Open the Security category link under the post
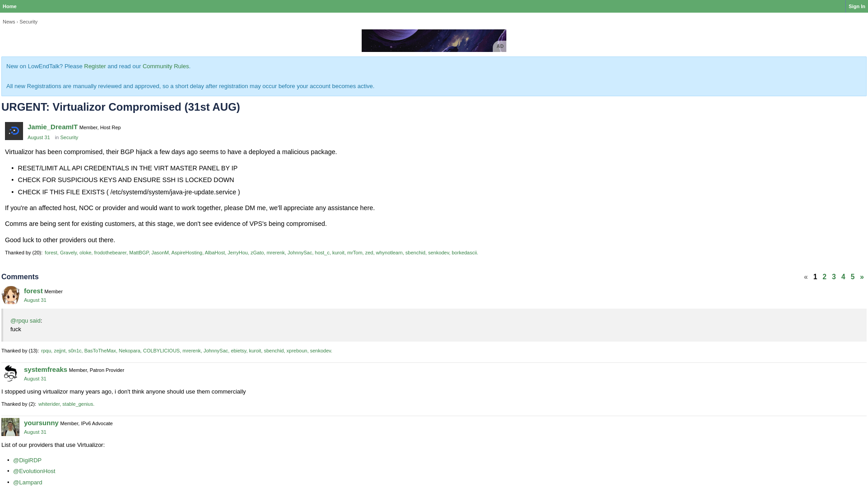The image size is (868, 488). [x=69, y=137]
